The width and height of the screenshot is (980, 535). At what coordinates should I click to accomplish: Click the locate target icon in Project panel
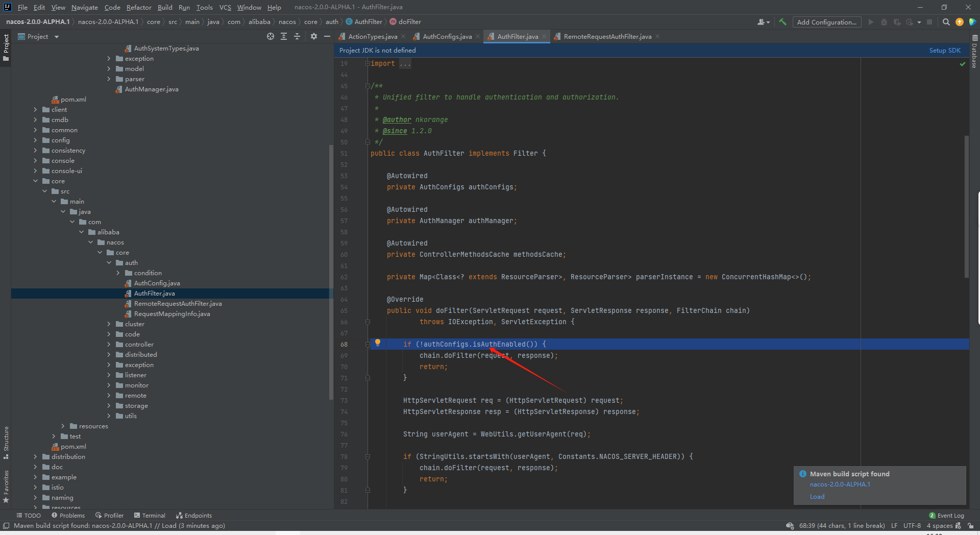(x=271, y=36)
